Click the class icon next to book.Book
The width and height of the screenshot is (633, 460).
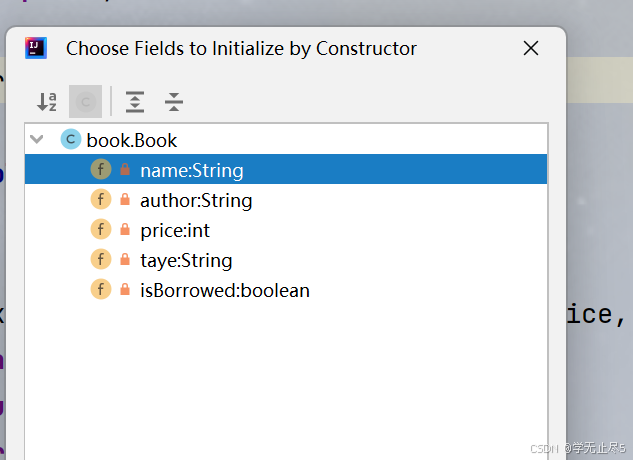(70, 139)
